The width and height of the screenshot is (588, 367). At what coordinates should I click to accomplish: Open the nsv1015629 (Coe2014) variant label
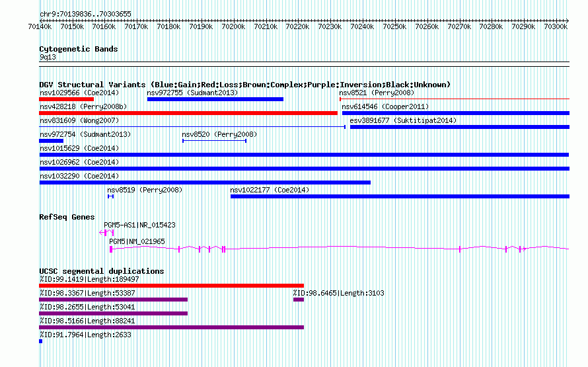point(79,148)
